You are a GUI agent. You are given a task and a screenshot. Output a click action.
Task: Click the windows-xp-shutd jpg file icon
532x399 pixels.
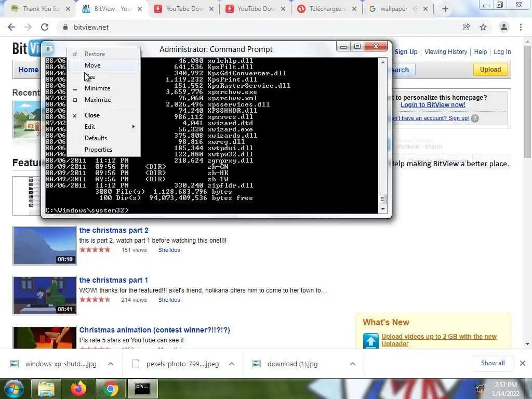point(14,364)
